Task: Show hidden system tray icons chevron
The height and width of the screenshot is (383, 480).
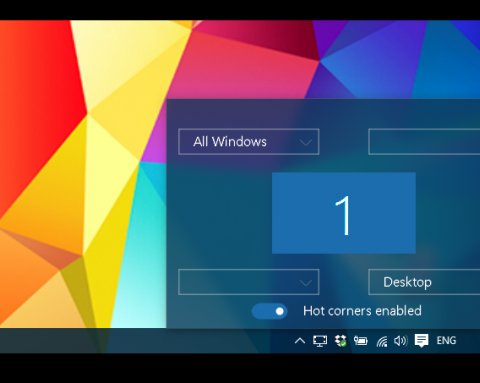Action: pos(300,341)
